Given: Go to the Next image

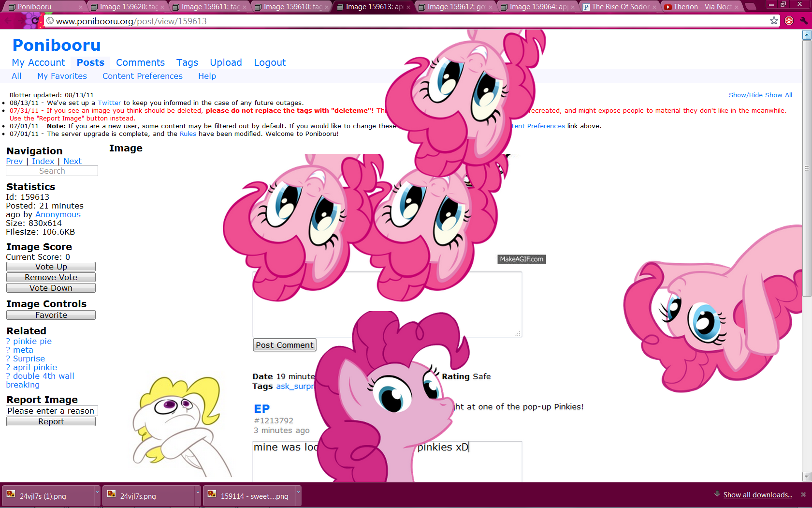Looking at the screenshot, I should pos(72,162).
